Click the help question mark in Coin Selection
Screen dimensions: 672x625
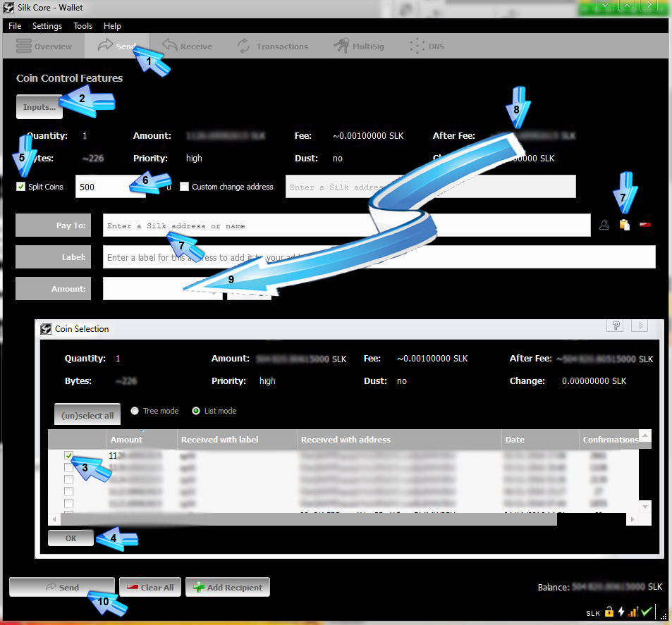click(x=616, y=326)
